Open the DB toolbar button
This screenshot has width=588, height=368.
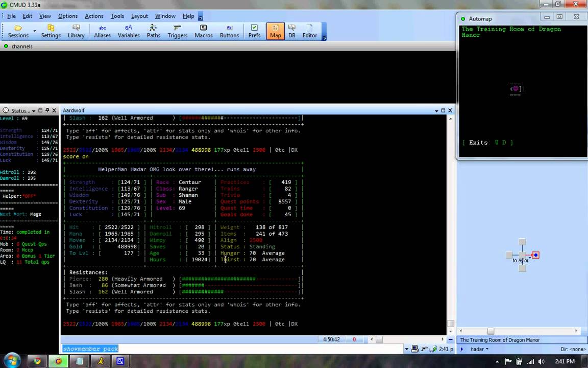pos(292,31)
